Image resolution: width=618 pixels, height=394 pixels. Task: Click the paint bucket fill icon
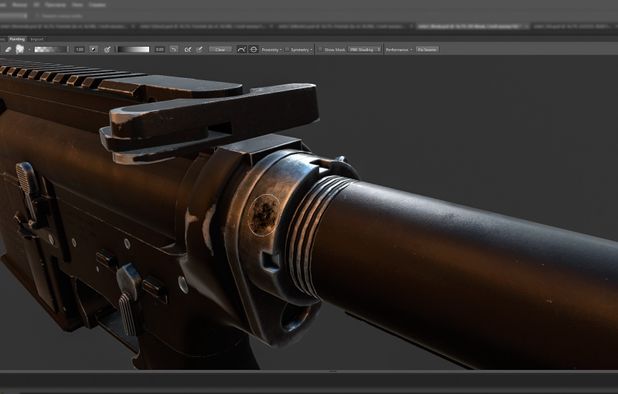pos(107,50)
